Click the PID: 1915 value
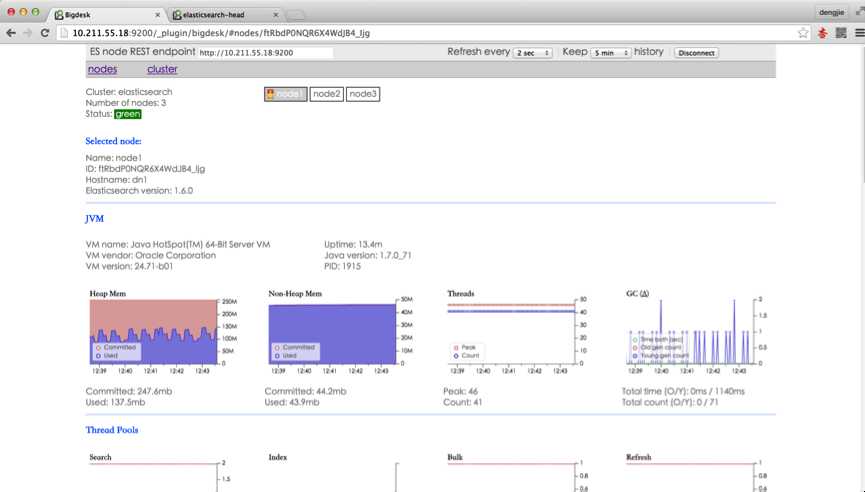This screenshot has height=492, width=865. coord(343,266)
